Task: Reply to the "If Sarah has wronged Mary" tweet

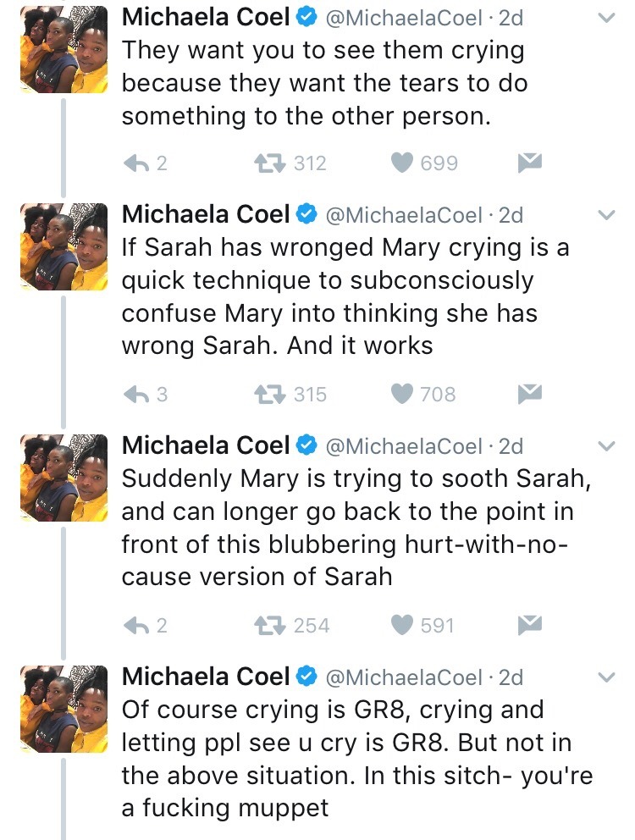Action: coord(137,395)
